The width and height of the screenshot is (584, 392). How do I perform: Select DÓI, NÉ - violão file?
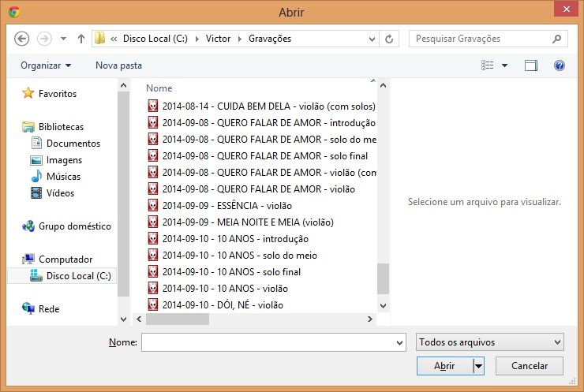tap(215, 305)
